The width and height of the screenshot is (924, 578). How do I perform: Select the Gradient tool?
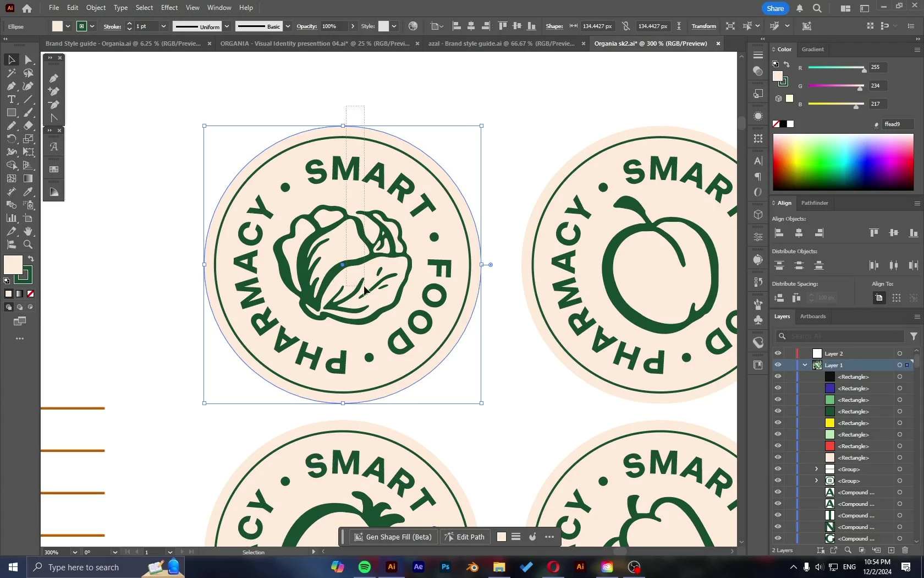[29, 178]
